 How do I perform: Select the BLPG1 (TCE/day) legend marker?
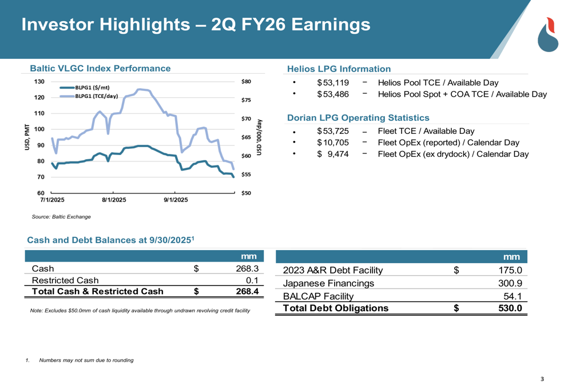click(69, 96)
